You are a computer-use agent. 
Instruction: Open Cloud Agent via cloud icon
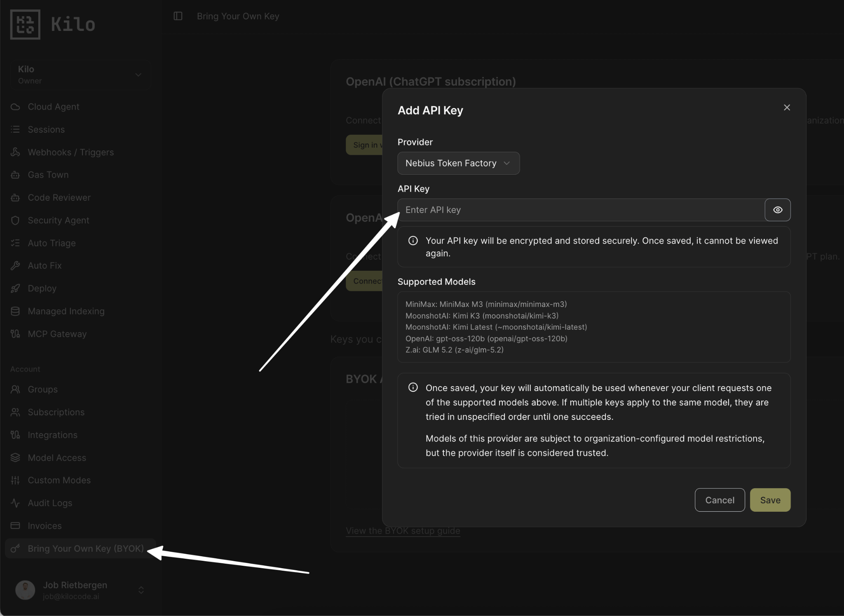tap(15, 107)
